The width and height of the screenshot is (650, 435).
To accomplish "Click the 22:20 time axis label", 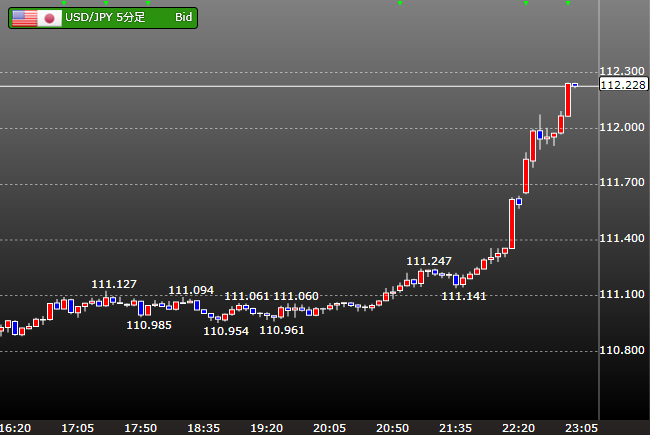I will [x=519, y=428].
